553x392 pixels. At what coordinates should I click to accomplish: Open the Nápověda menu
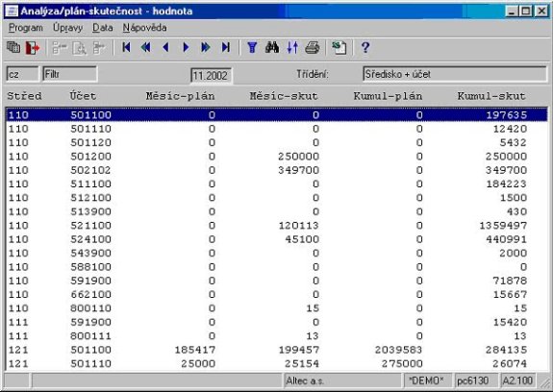144,28
